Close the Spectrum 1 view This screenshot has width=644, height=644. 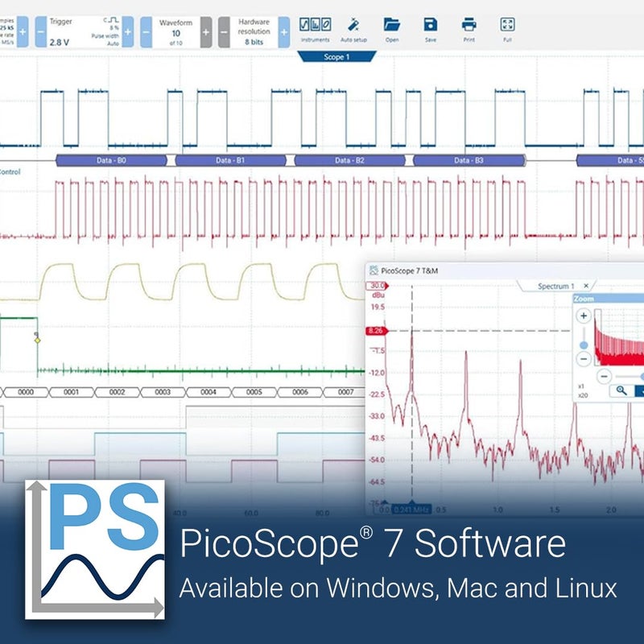pyautogui.click(x=585, y=286)
